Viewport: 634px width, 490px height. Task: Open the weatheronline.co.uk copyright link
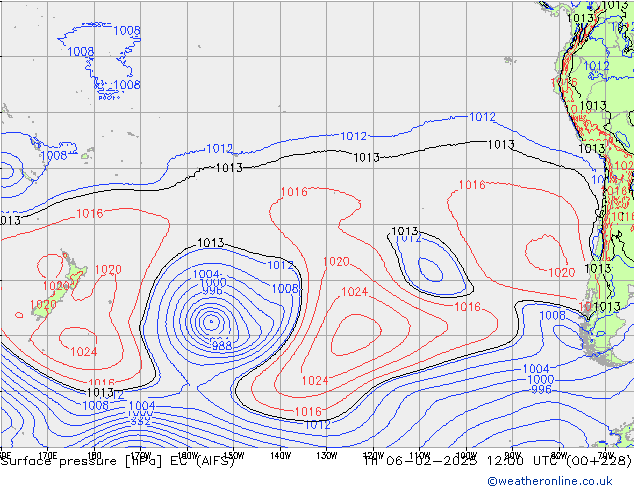550,481
